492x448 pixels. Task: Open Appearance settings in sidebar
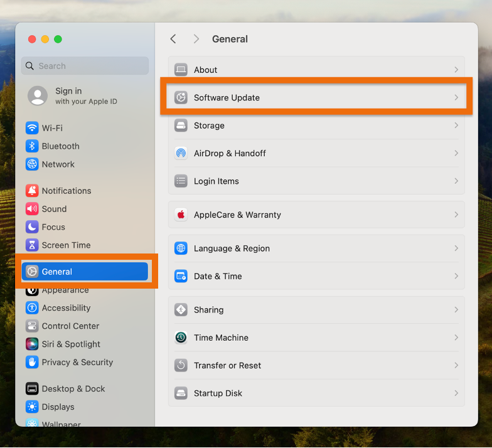[65, 291]
